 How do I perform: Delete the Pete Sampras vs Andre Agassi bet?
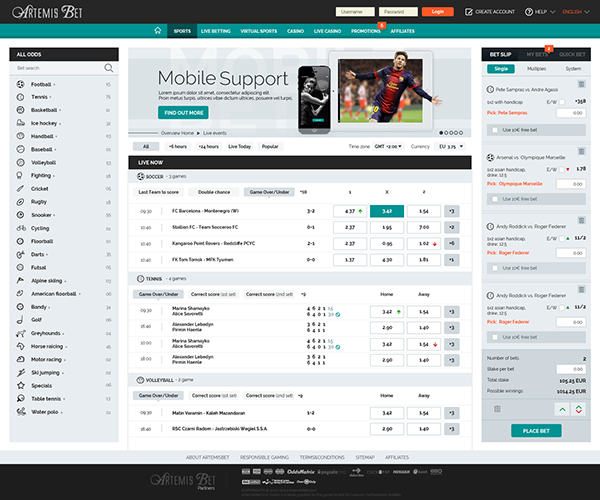[581, 84]
